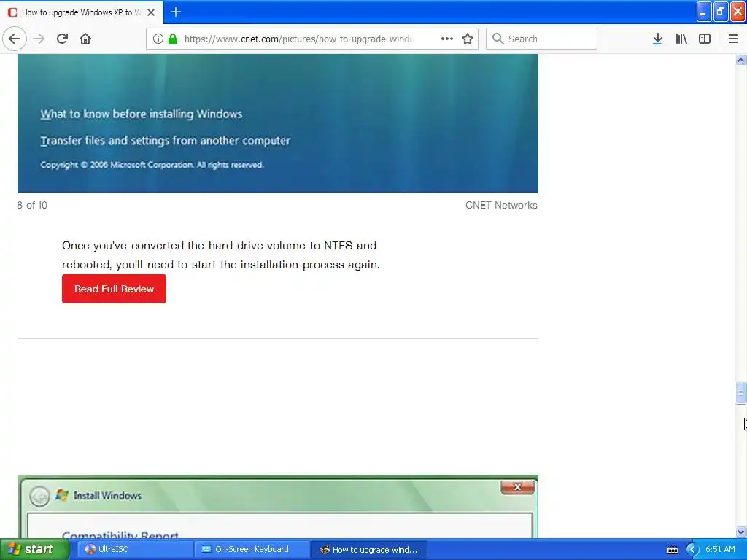Click the CNET Networks credit text
This screenshot has height=560, width=747.
tap(501, 205)
